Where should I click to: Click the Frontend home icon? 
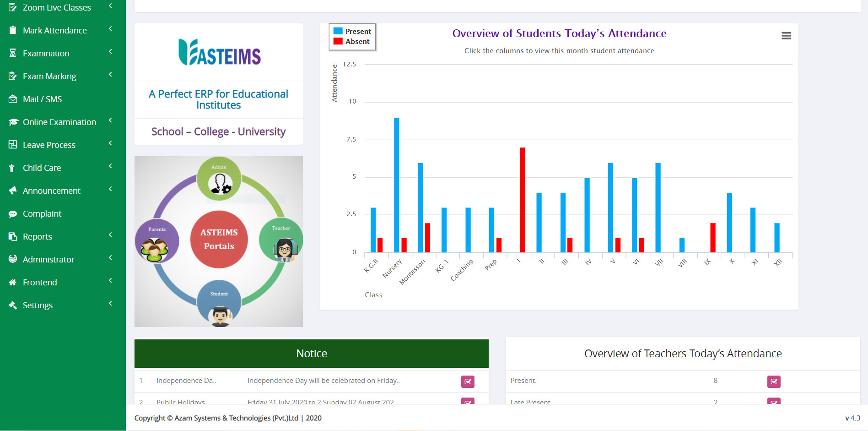[13, 282]
